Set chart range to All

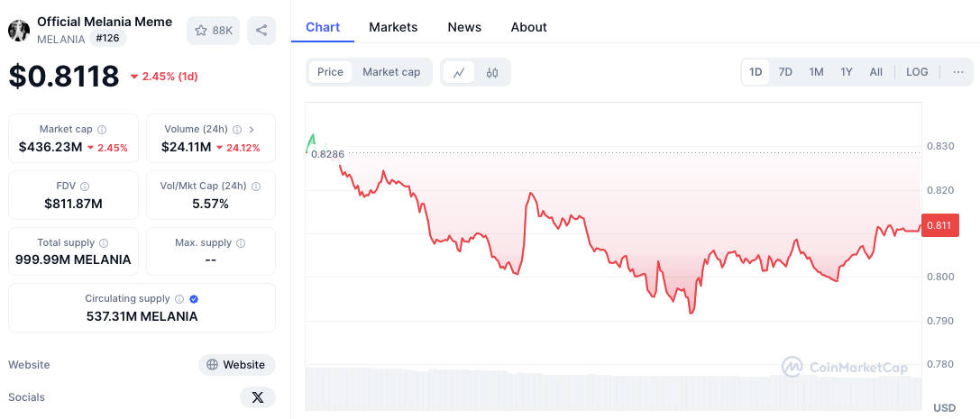pos(876,72)
